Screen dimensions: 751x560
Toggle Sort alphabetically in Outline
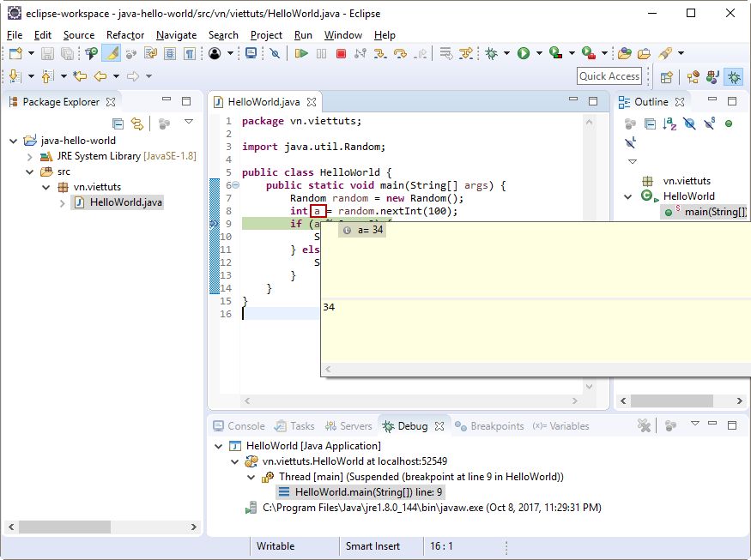tap(669, 124)
